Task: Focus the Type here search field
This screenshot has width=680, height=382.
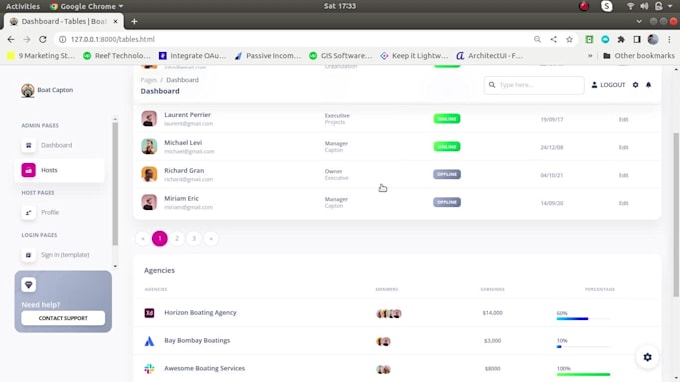Action: click(534, 85)
